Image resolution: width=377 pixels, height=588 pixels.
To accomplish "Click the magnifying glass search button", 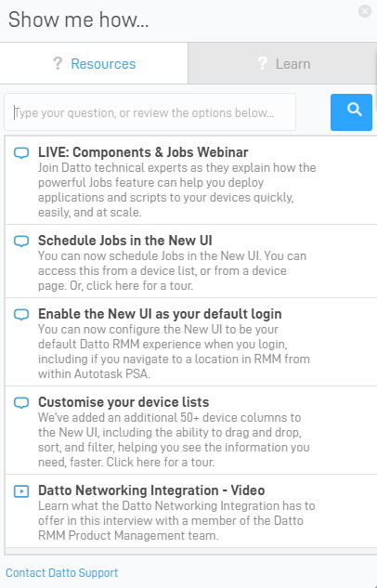I will 351,112.
